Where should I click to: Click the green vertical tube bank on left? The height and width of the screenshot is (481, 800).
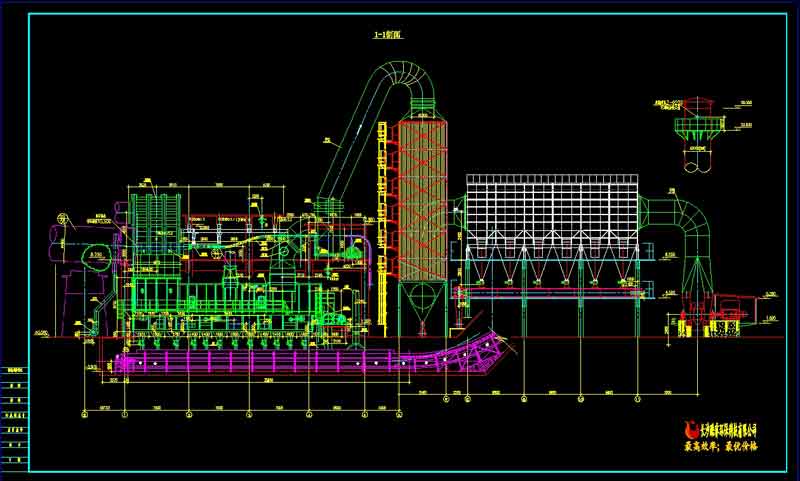pyautogui.click(x=152, y=215)
